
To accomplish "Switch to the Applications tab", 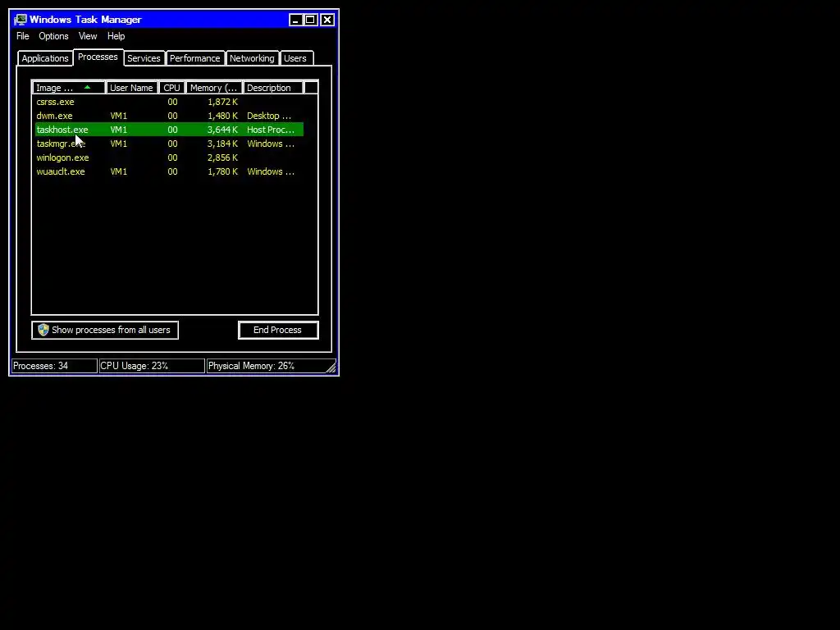I will (45, 58).
